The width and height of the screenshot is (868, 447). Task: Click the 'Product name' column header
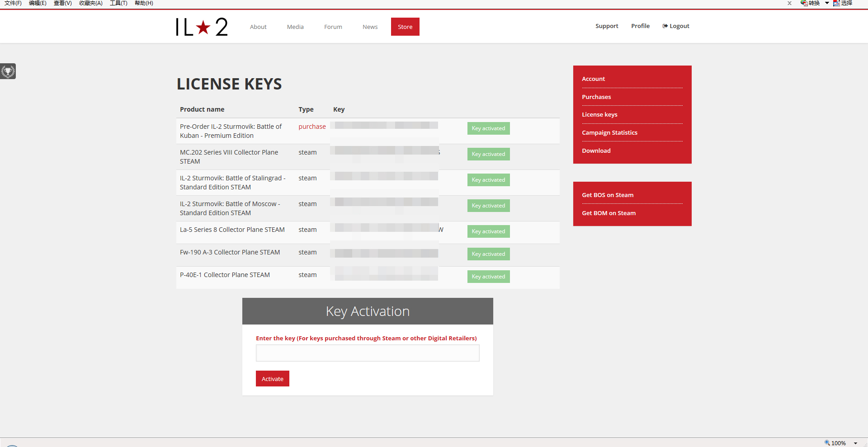[202, 109]
